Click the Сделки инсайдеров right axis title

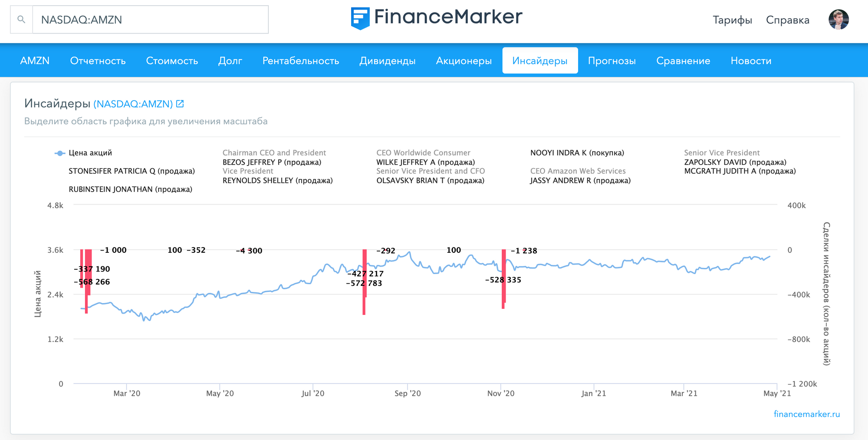826,294
